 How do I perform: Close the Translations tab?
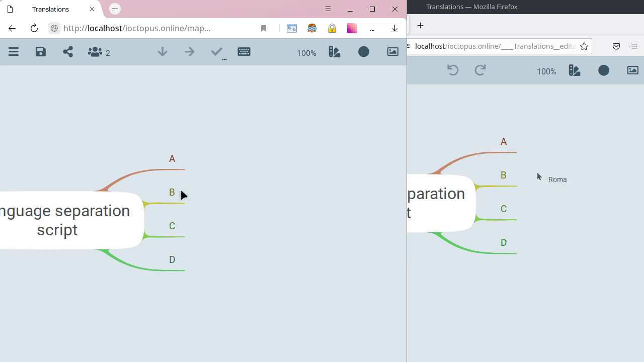(92, 9)
